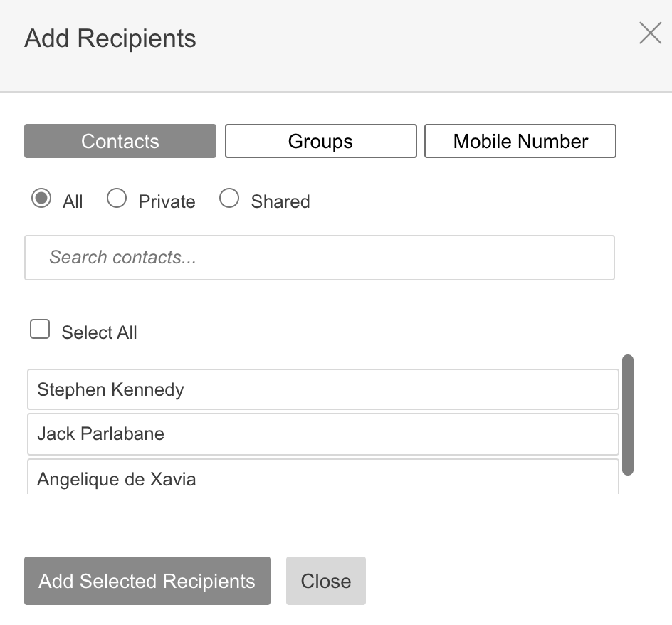Choose Angelique de Xavia in the list
Image resolution: width=672 pixels, height=625 pixels.
pyautogui.click(x=322, y=478)
